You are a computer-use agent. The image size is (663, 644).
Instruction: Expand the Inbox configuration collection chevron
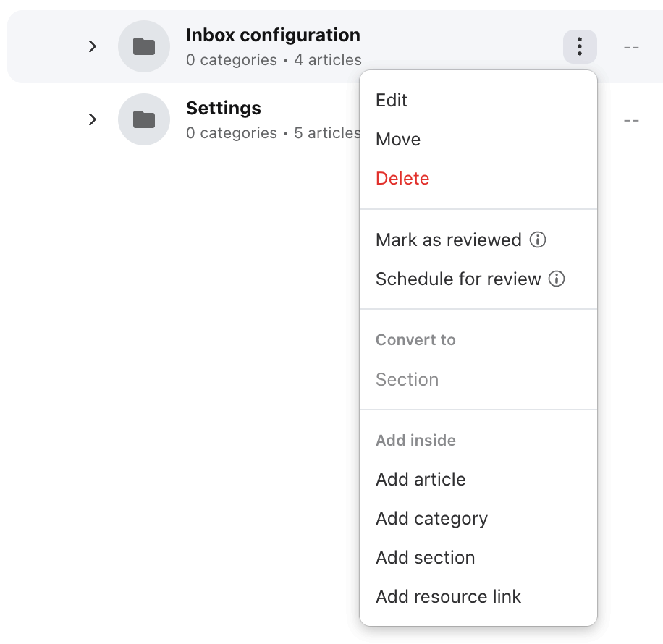[x=93, y=46]
